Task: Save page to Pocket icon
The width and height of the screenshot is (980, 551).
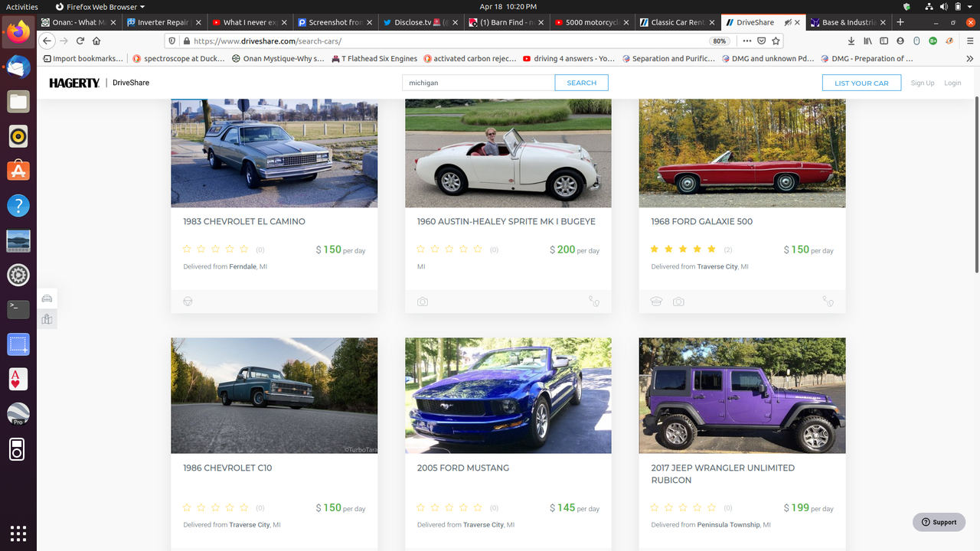Action: 761,41
